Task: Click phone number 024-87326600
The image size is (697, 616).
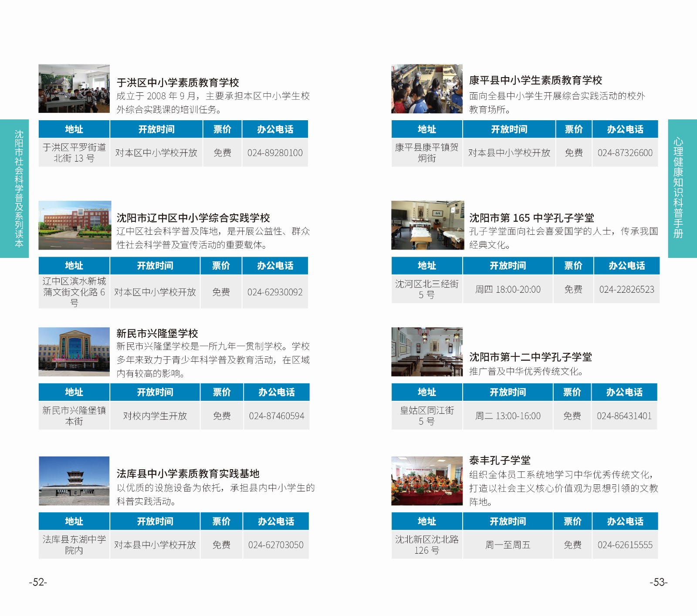Action: (625, 153)
